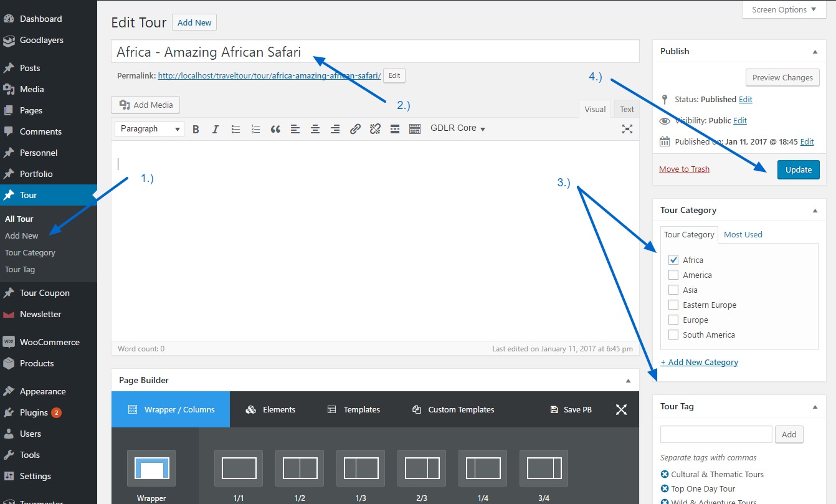This screenshot has width=836, height=504.
Task: Click the Move to Trash link
Action: pyautogui.click(x=684, y=169)
